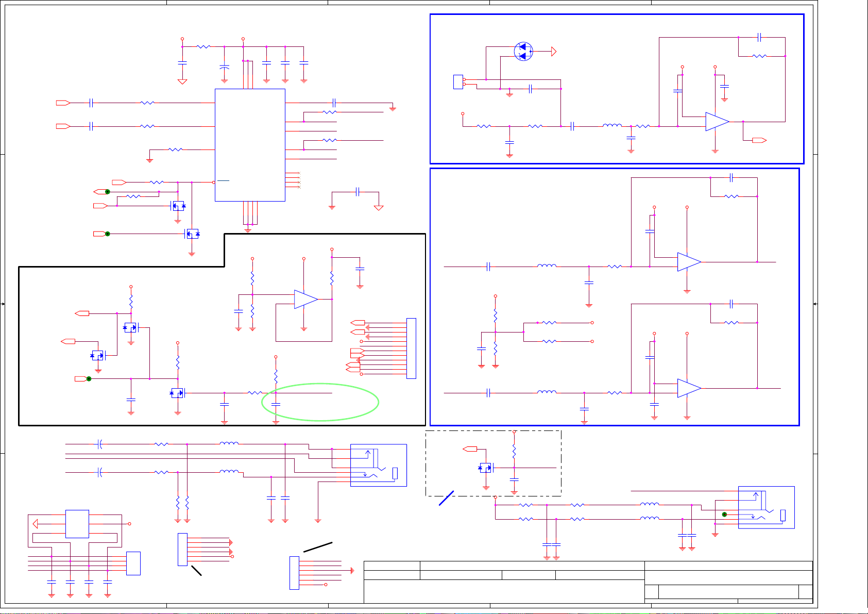Select the vertical connector beside the title block

pyautogui.click(x=294, y=573)
